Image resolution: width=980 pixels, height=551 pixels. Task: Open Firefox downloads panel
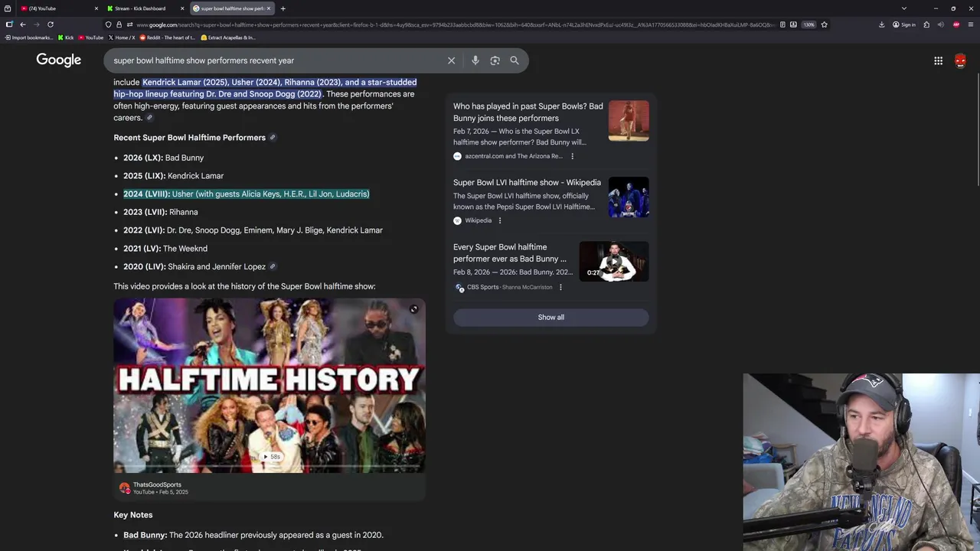(x=881, y=24)
